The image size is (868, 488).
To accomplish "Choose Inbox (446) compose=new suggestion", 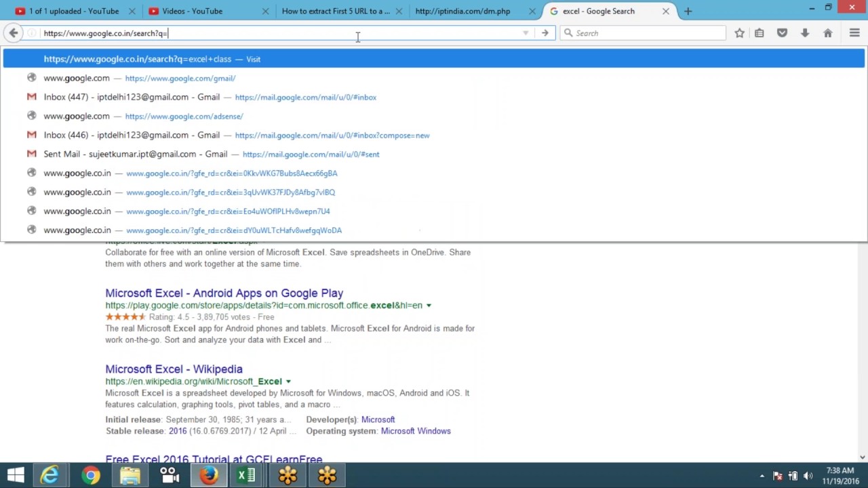I will pos(434,135).
